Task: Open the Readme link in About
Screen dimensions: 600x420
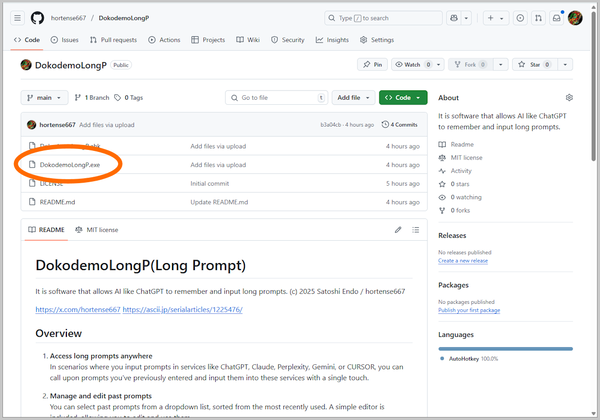Action: [x=456, y=144]
